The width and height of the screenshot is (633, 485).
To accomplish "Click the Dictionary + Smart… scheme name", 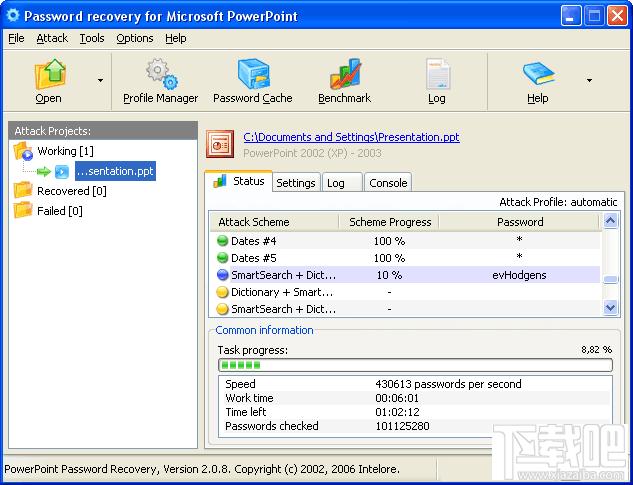I will pyautogui.click(x=282, y=292).
